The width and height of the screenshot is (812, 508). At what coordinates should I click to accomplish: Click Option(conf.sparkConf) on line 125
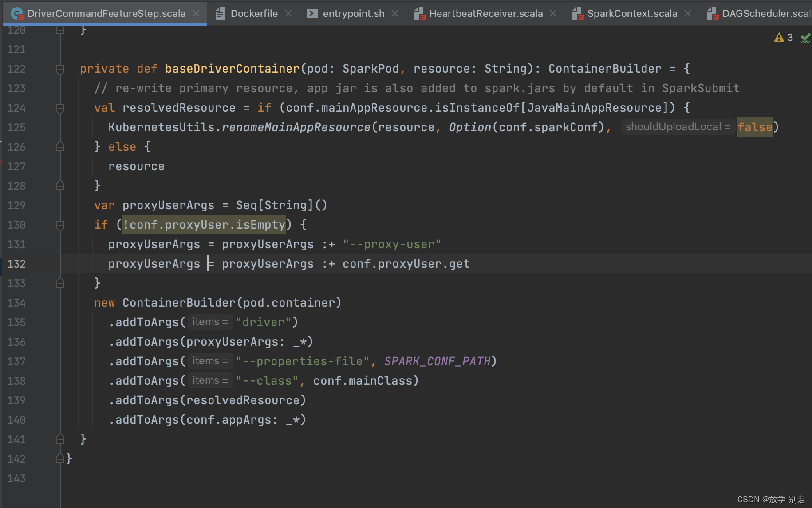click(527, 127)
